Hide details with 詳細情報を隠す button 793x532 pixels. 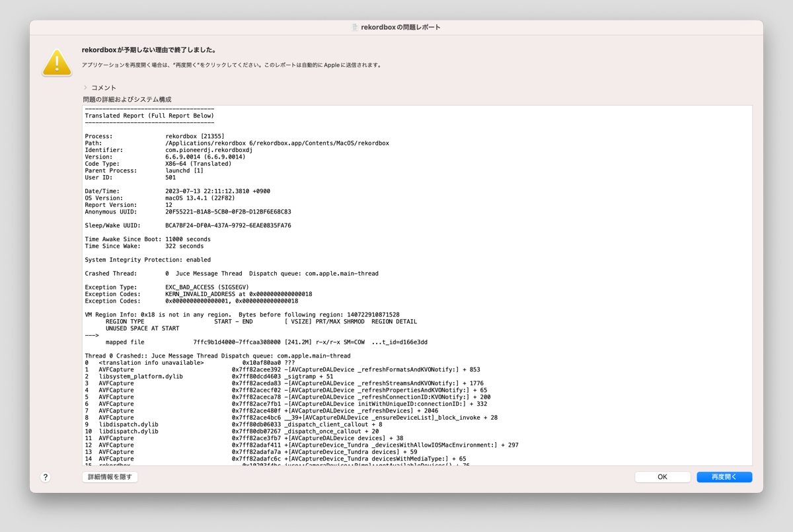(x=110, y=476)
